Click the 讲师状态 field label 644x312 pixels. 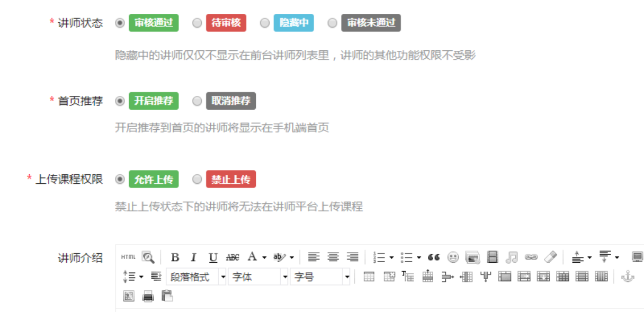click(80, 23)
